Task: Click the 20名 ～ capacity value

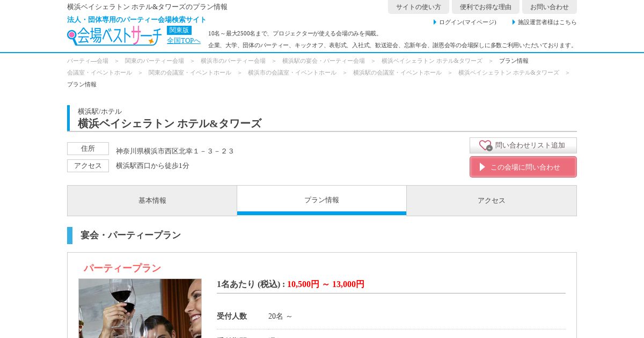Action: point(280,317)
